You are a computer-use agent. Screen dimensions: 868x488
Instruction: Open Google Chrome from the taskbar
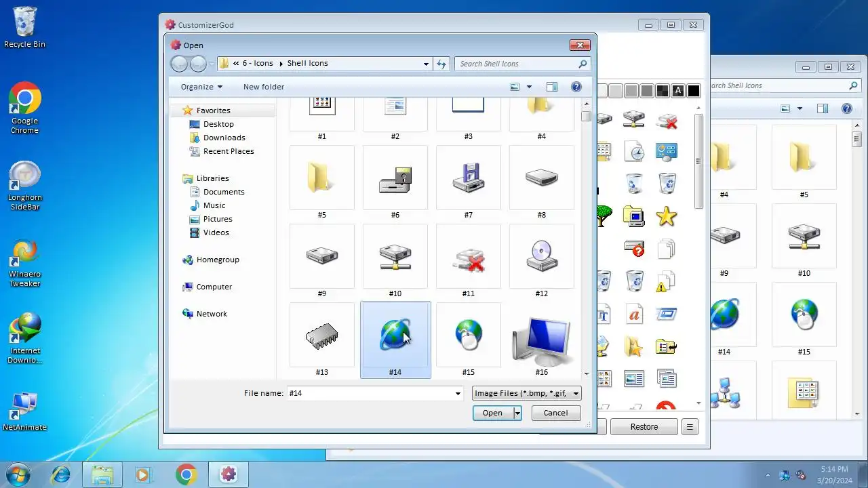(x=186, y=474)
